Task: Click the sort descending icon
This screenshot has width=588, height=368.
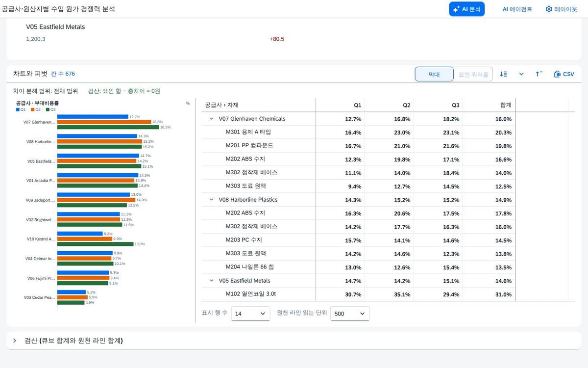Action: coord(503,74)
